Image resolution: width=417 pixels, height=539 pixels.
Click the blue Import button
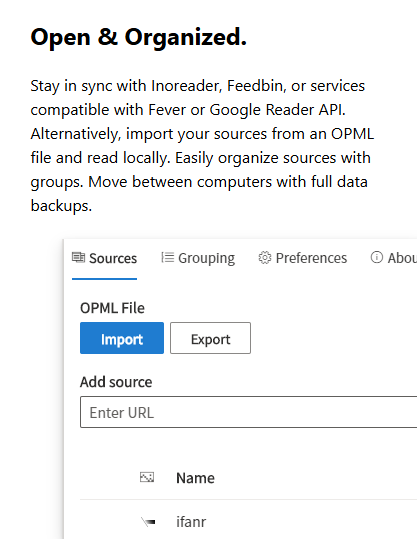point(122,338)
